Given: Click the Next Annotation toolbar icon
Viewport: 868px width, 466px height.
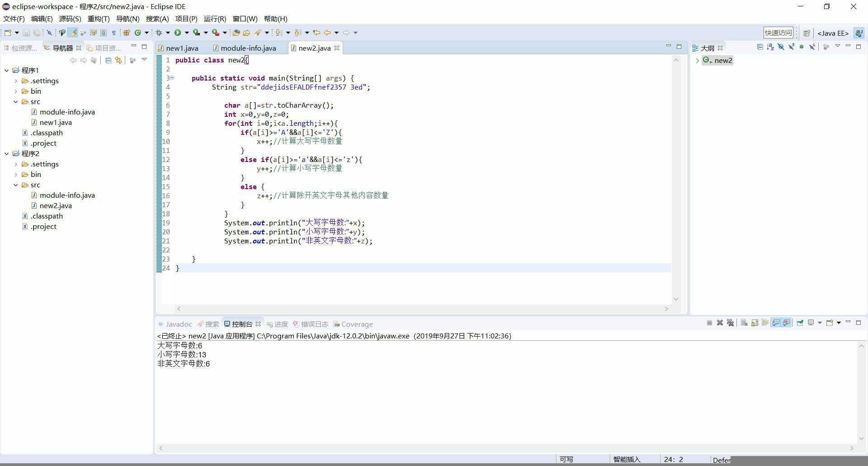Looking at the screenshot, I should point(279,33).
